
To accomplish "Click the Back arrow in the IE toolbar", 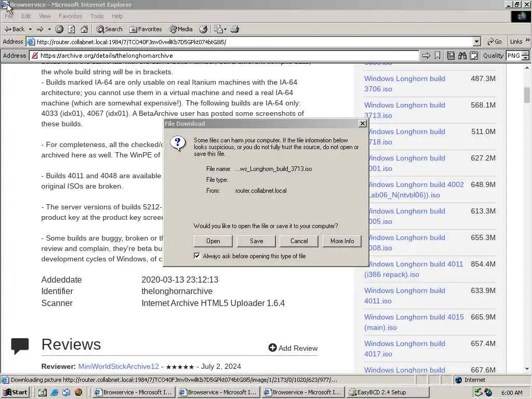I will pyautogui.click(x=14, y=29).
